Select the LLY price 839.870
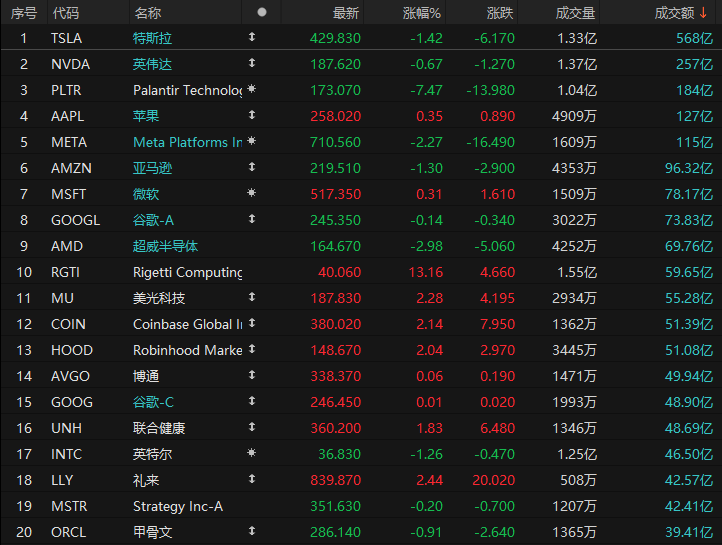Image resolution: width=722 pixels, height=545 pixels. coord(336,480)
